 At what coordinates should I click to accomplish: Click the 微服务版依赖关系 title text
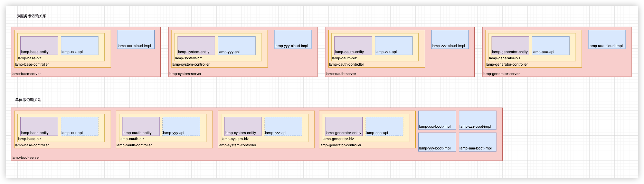click(x=31, y=16)
